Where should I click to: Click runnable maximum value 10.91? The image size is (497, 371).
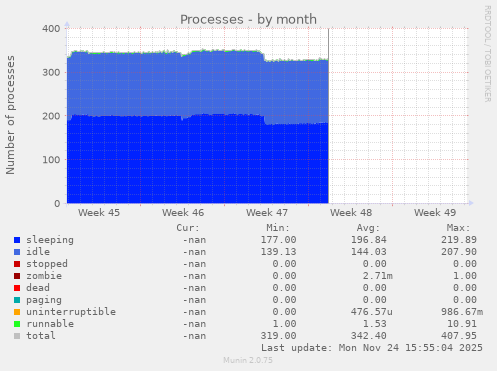click(x=462, y=324)
